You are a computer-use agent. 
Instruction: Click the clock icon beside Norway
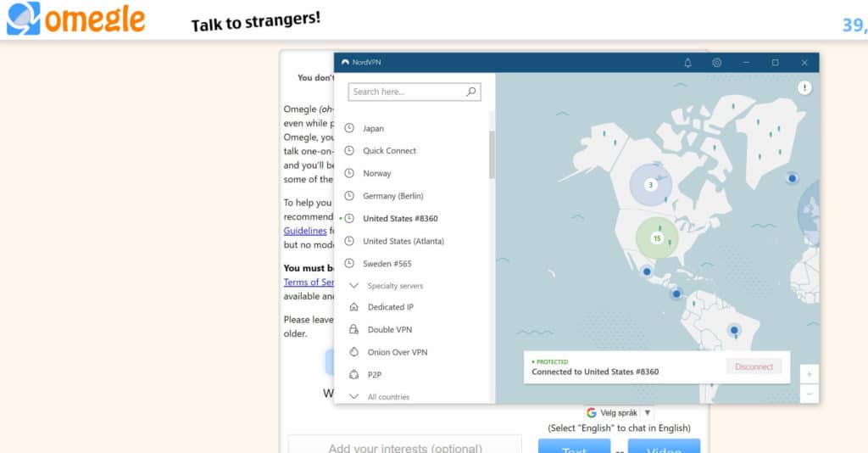click(349, 173)
